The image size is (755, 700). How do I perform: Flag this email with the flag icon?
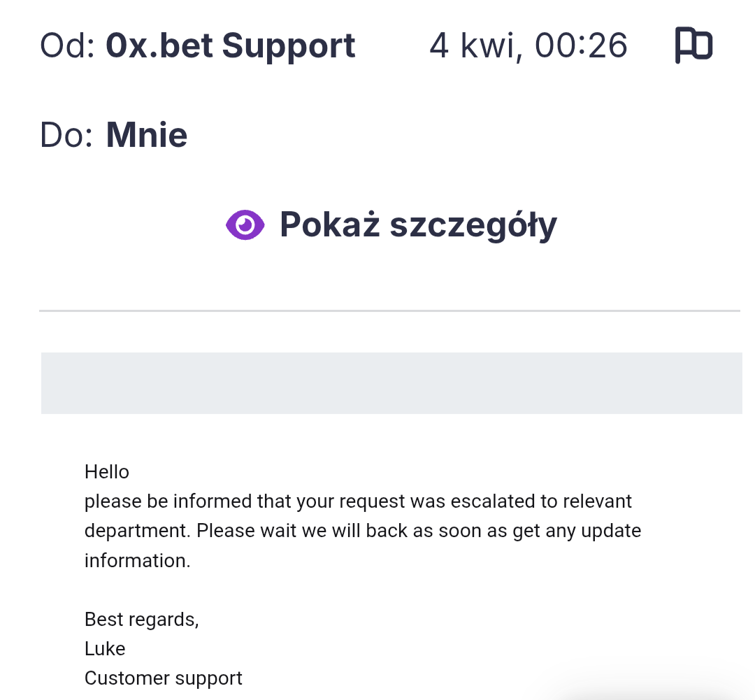point(693,46)
